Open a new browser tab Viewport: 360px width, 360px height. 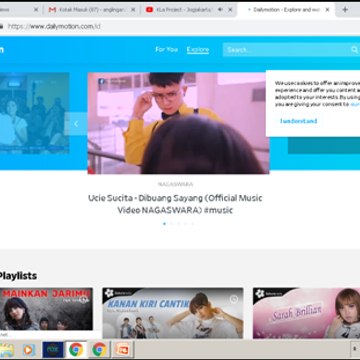click(x=345, y=10)
